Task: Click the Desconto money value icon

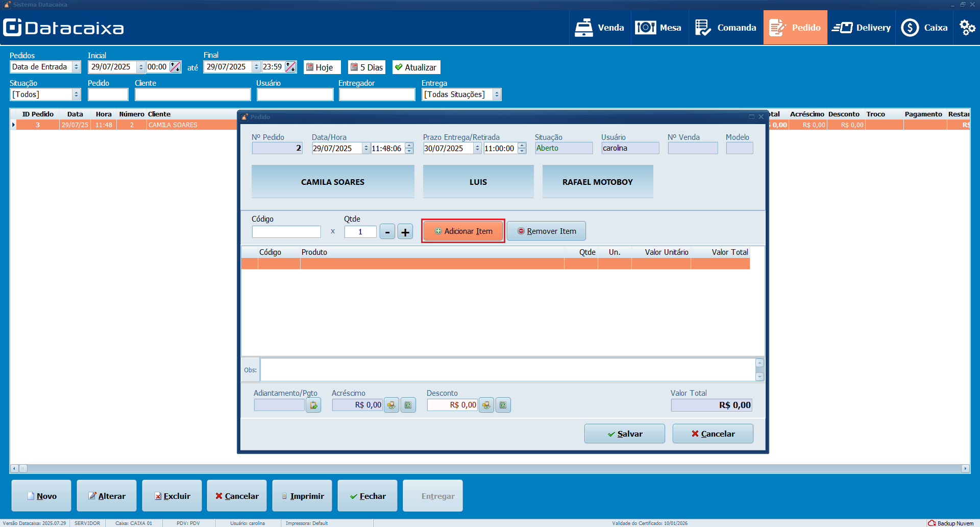Action: pos(486,405)
